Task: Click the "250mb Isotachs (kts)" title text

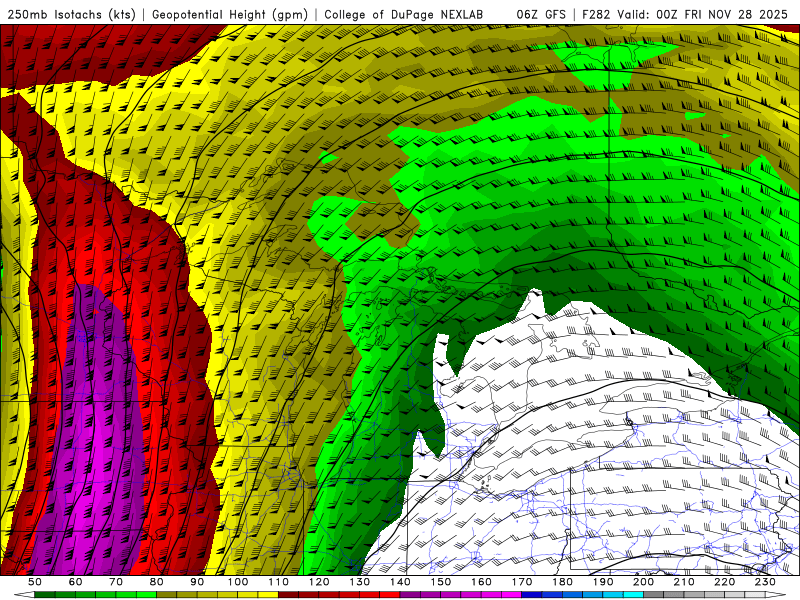Action: pyautogui.click(x=71, y=15)
